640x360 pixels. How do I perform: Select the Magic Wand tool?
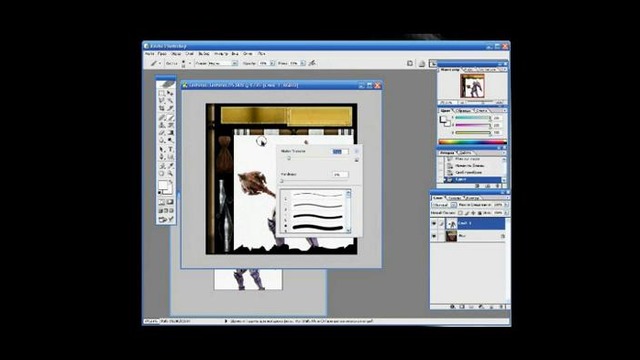click(x=171, y=101)
